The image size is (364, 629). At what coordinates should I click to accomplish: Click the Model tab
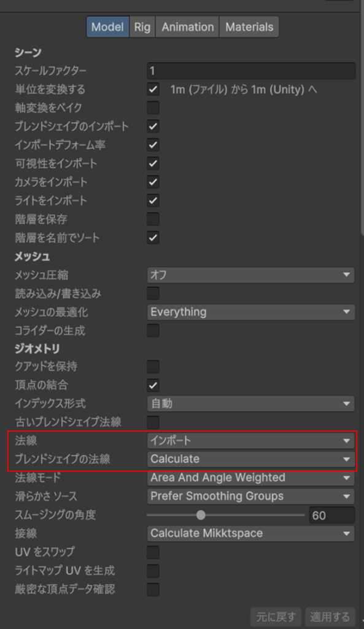(x=108, y=27)
